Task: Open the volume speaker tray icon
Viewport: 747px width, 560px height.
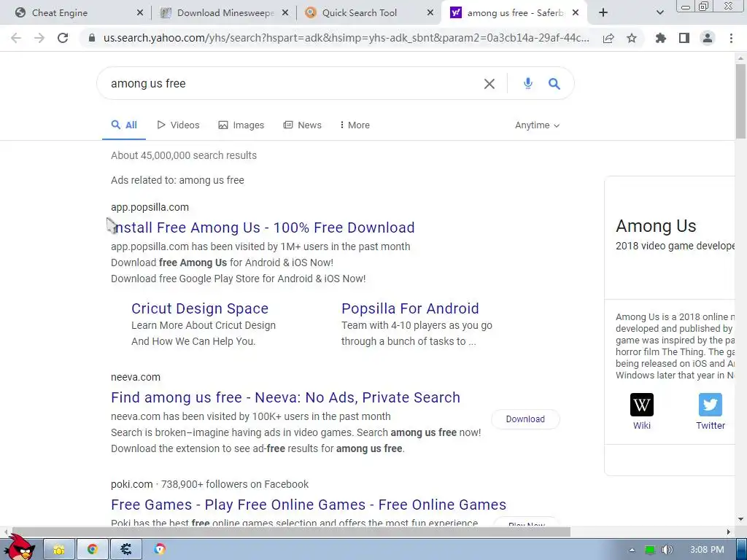Action: point(667,550)
